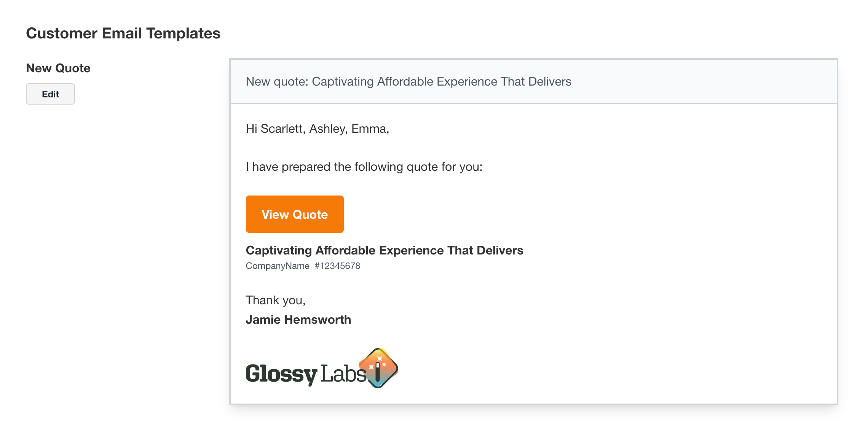This screenshot has width=868, height=434.
Task: Click the Glossy Labs wand diamond icon
Action: click(378, 368)
